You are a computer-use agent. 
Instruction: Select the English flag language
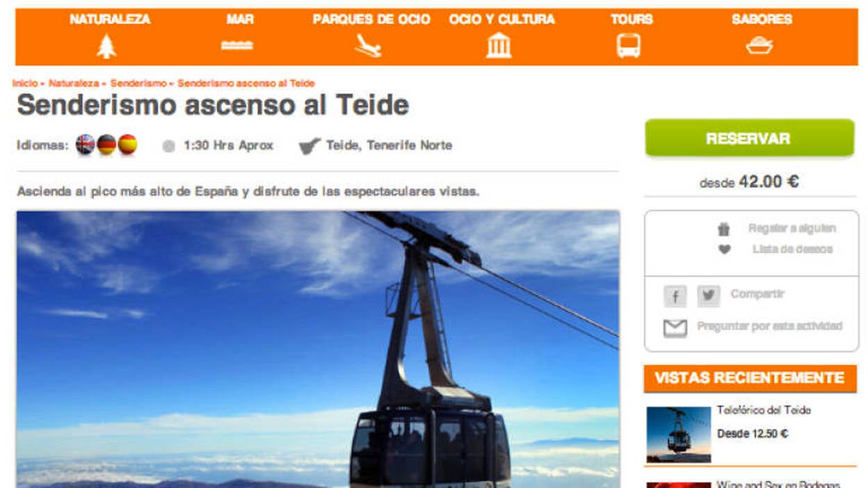[x=85, y=145]
